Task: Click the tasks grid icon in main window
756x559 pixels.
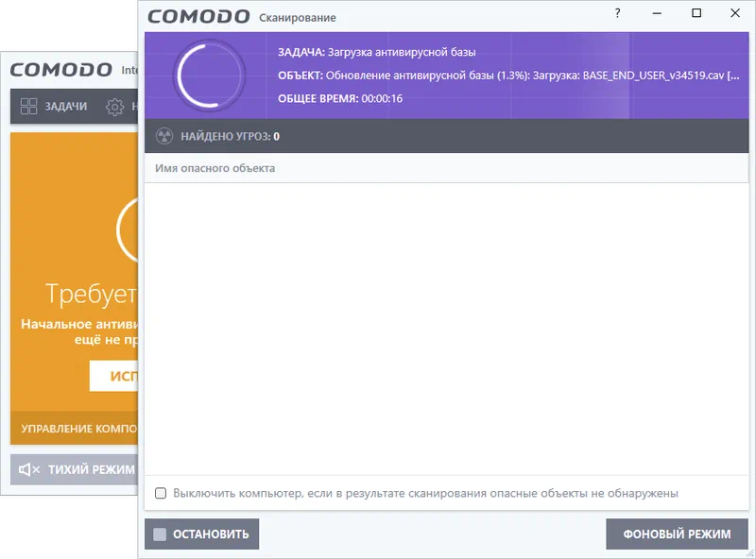Action: click(28, 106)
